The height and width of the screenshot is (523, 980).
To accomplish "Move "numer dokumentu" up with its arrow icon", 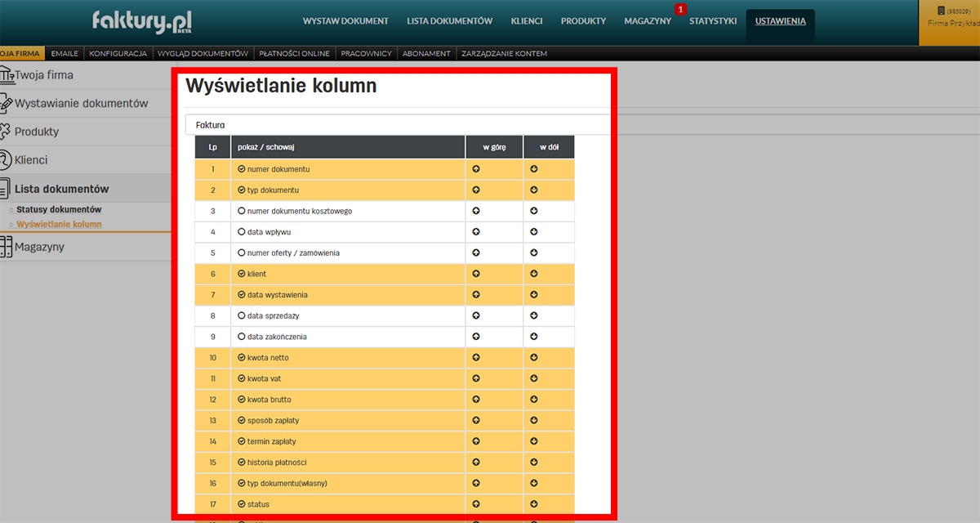I will 476,168.
